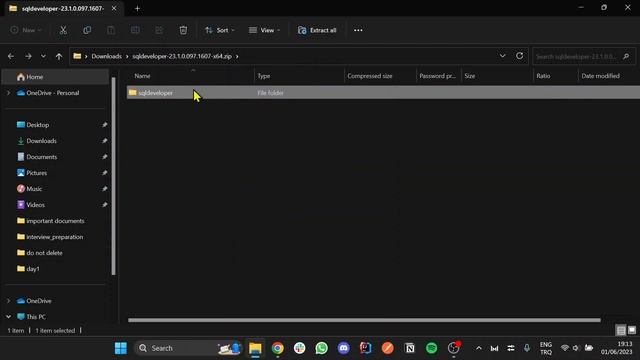Viewport: 640px width, 360px height.
Task: Open Notion from the taskbar
Action: coord(409,348)
